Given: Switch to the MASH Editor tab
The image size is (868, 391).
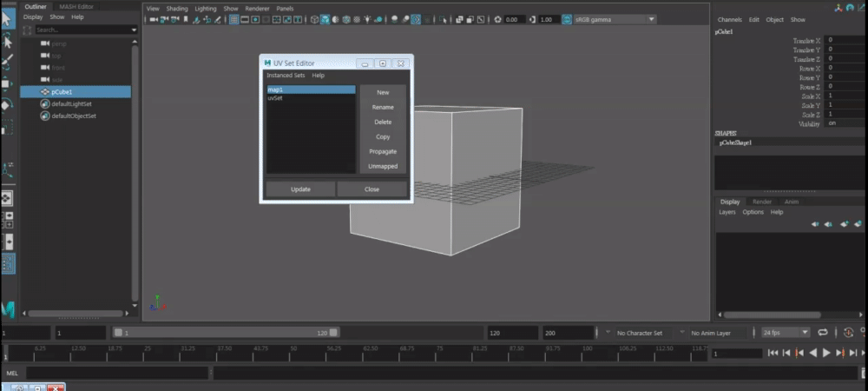Looking at the screenshot, I should pos(78,7).
